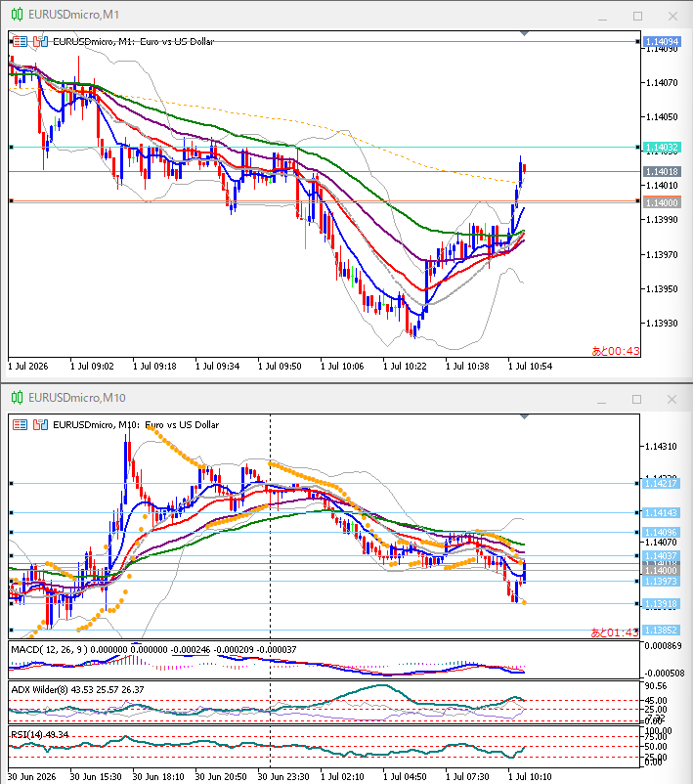The image size is (693, 784).
Task: Click the あと01:43 countdown in M10 chart
Action: click(x=615, y=632)
